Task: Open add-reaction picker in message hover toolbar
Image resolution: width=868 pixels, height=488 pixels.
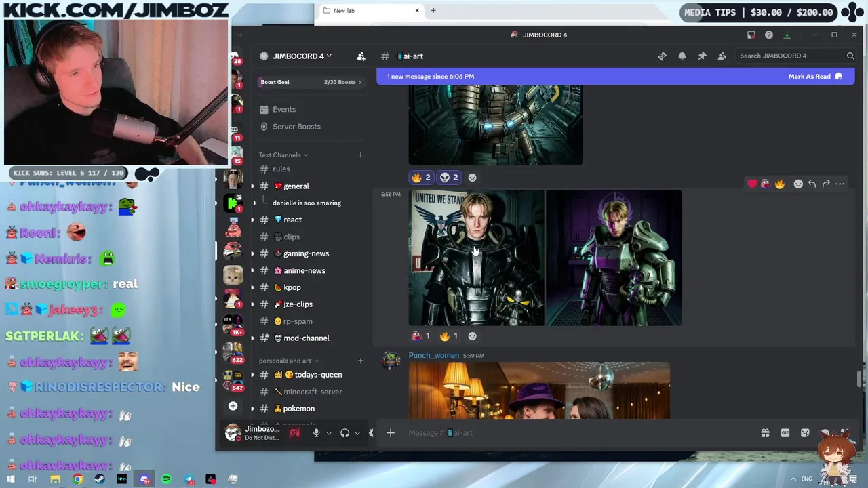Action: (798, 184)
